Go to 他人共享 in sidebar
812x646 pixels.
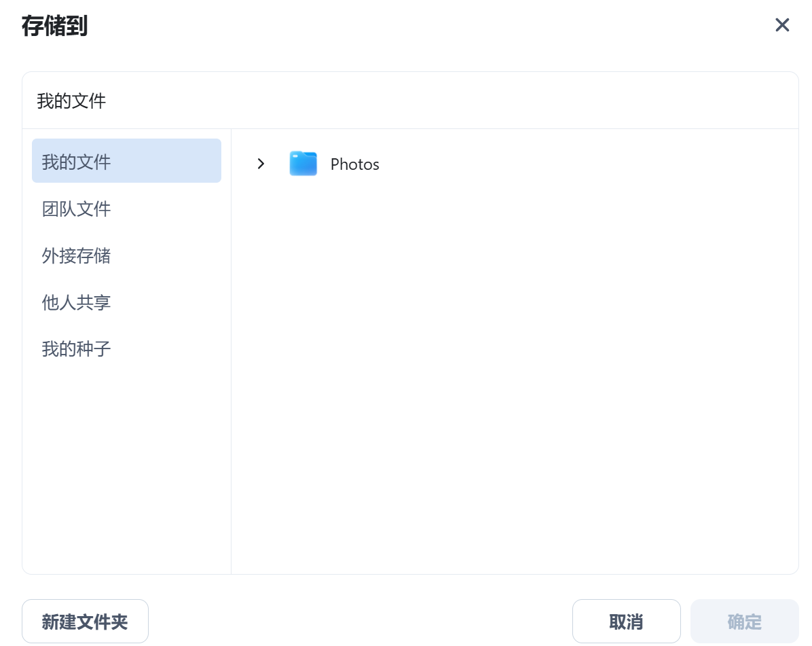coord(77,302)
